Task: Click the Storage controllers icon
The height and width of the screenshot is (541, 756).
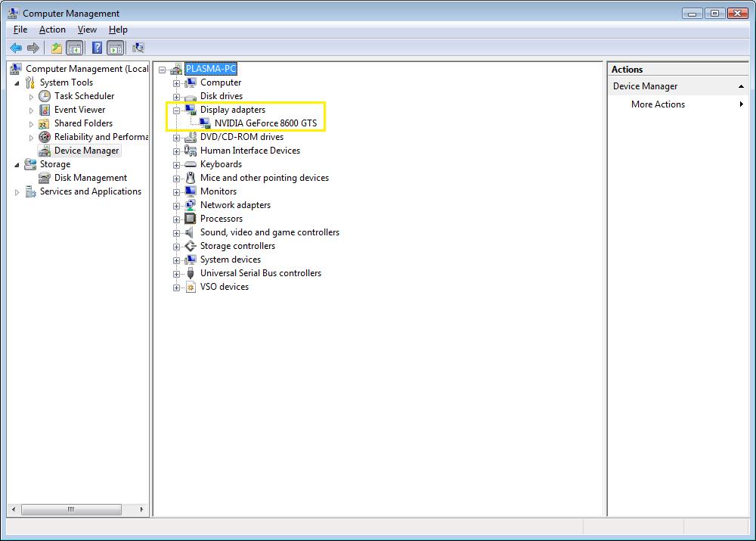Action: click(x=191, y=246)
